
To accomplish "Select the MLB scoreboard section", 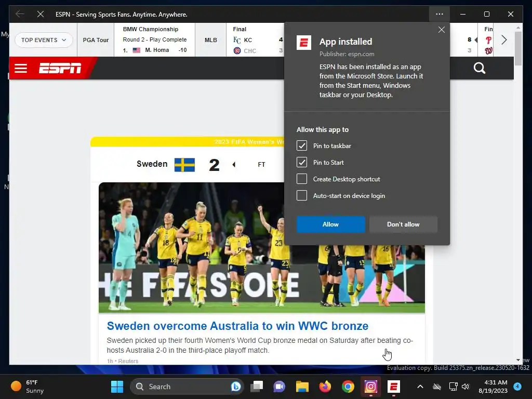I will click(211, 40).
